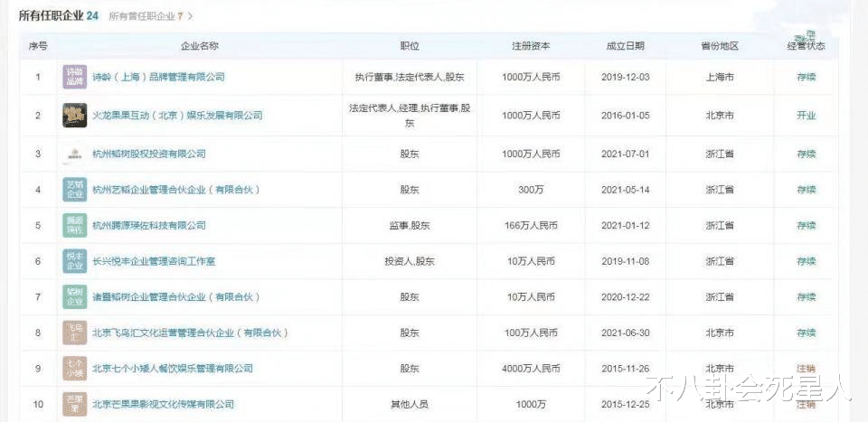Screen dimensions: 868x422
Task: Click the 七个小矮 logo icon
Action: point(75,369)
